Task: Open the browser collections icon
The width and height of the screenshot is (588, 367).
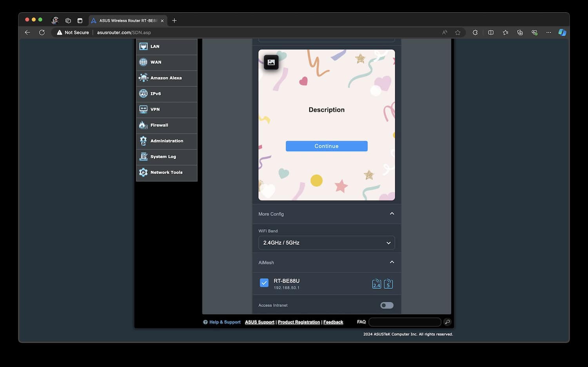Action: click(x=520, y=32)
